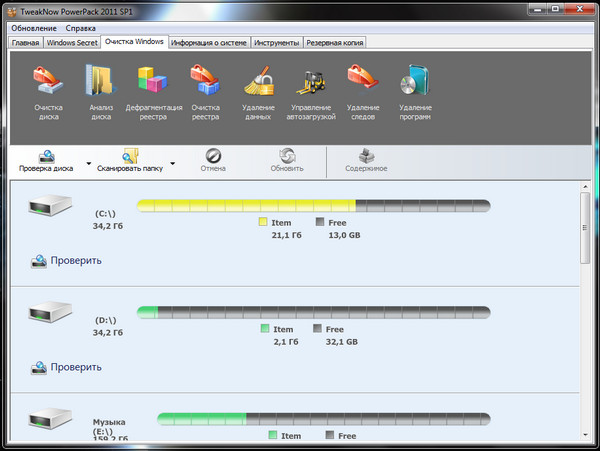Open the Обновление menu
This screenshot has width=600, height=451.
tap(34, 28)
